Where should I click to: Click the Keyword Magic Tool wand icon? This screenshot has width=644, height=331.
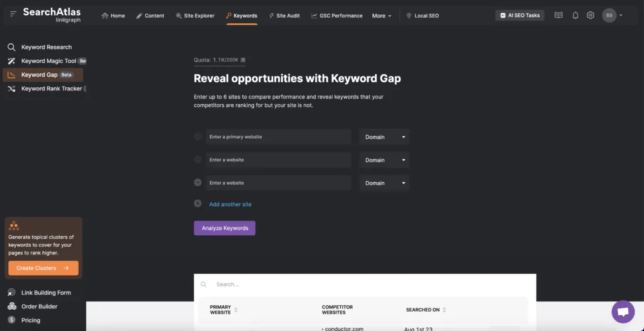pos(11,61)
